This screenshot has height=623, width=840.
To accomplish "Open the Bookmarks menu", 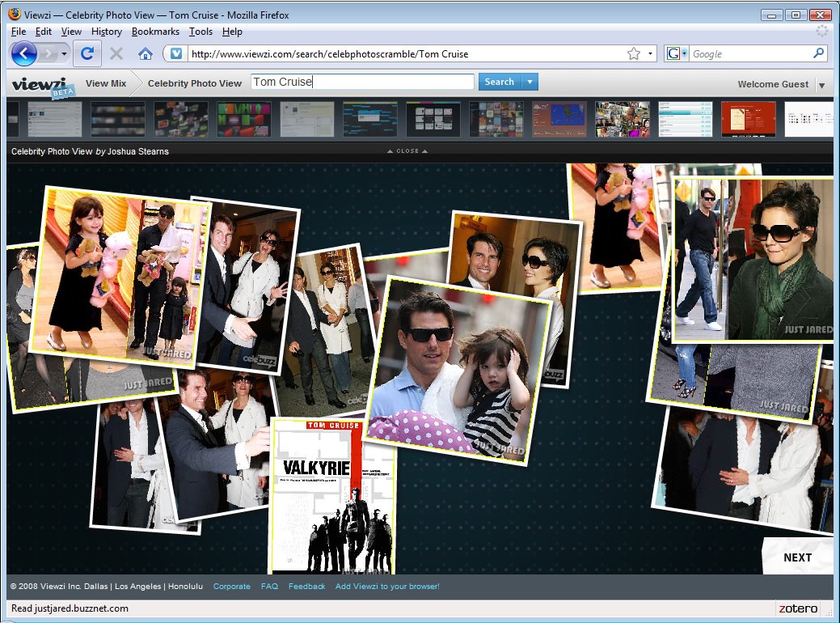I will coord(155,32).
